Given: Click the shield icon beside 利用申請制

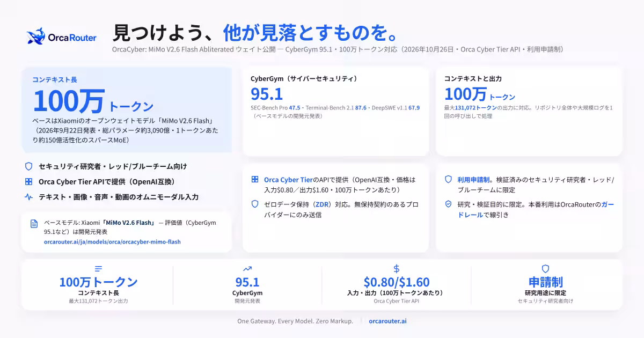Looking at the screenshot, I should click(x=448, y=180).
